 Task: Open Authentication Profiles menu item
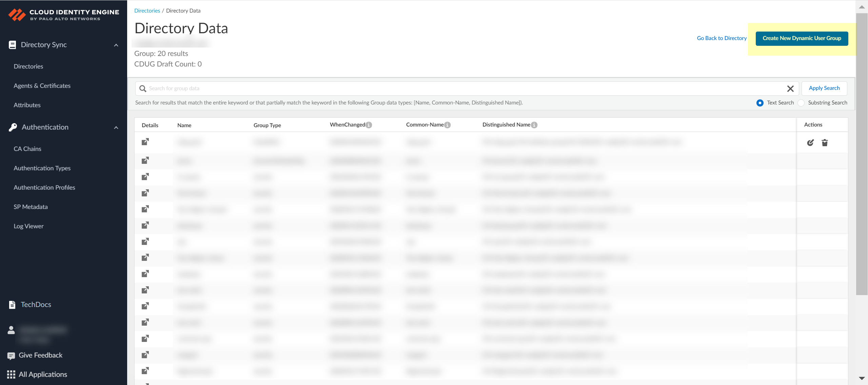click(x=44, y=188)
